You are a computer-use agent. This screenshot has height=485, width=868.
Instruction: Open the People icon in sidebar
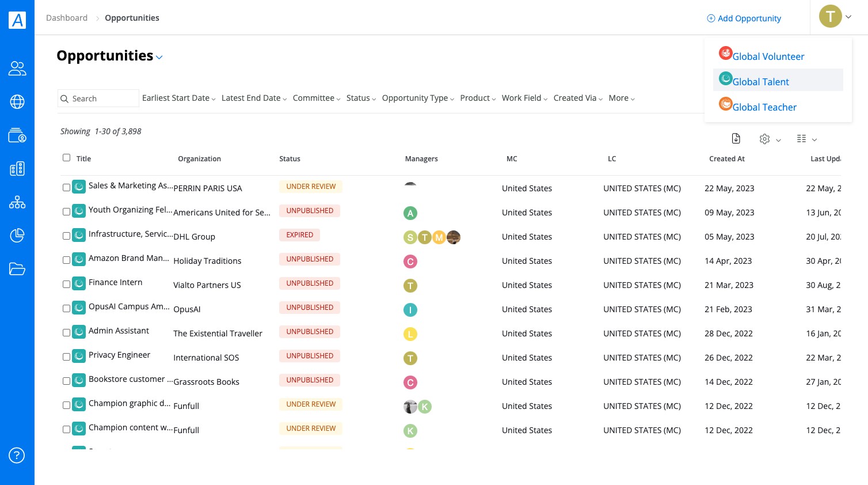coord(17,69)
